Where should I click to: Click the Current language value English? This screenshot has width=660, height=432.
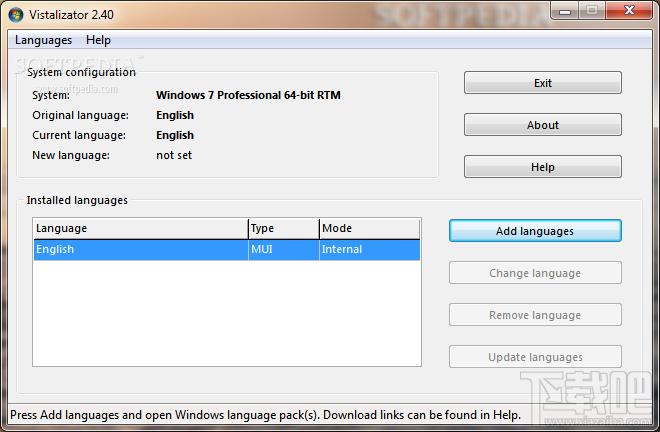(x=175, y=135)
